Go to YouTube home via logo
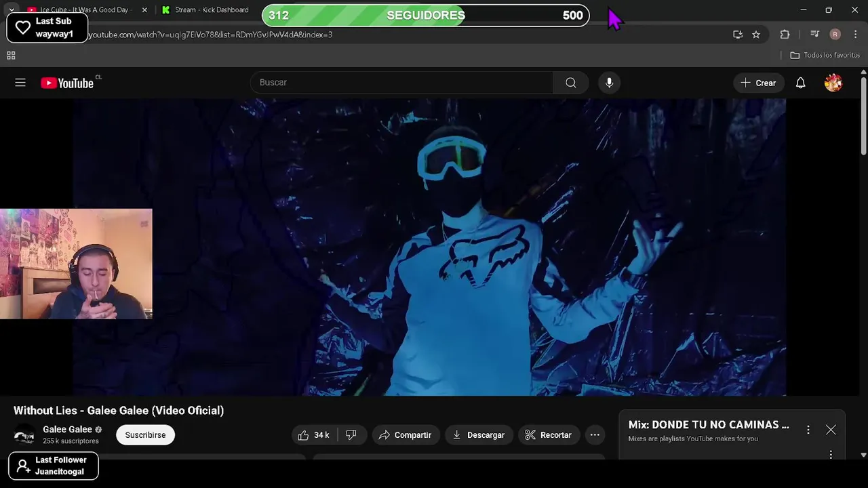The width and height of the screenshot is (868, 488). 67,83
